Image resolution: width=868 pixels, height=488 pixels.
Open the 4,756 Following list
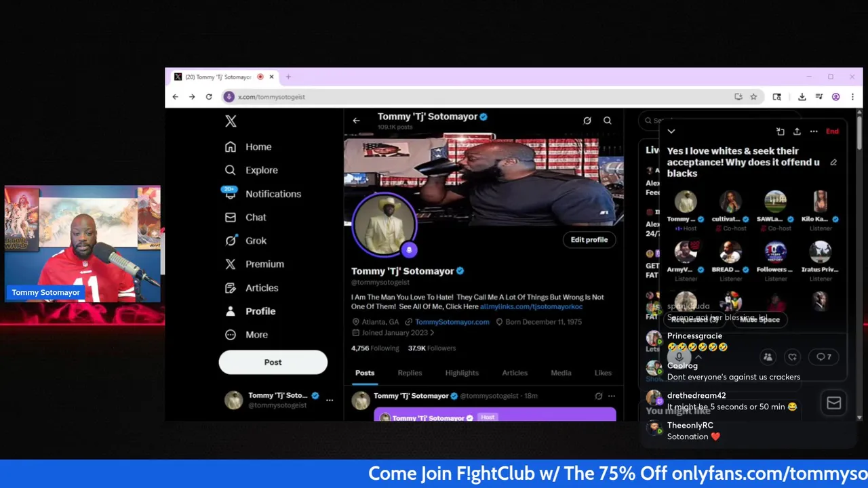click(x=375, y=348)
